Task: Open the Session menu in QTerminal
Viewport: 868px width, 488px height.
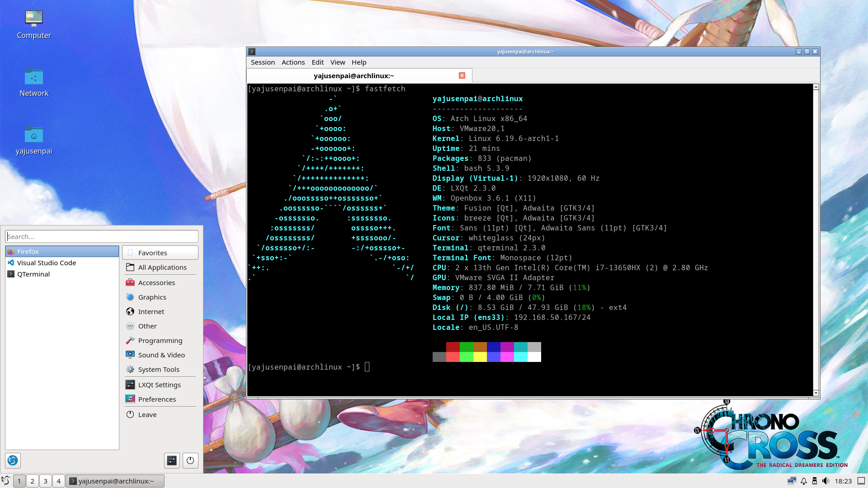Action: (x=263, y=62)
